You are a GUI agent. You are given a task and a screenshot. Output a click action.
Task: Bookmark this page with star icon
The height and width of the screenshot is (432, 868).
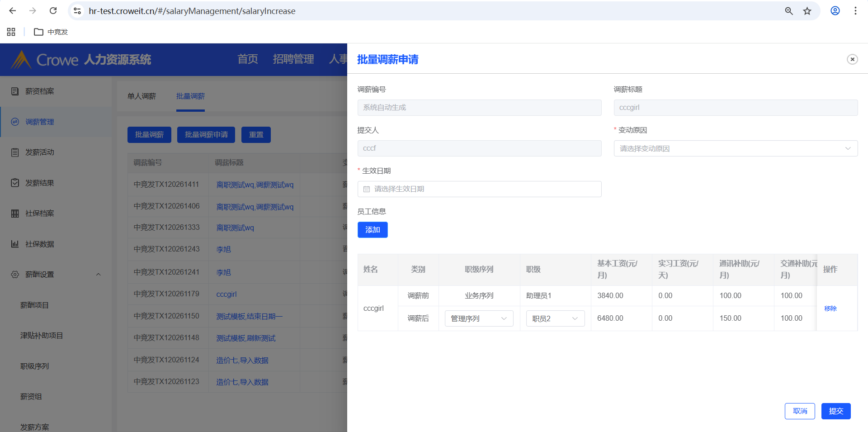tap(807, 11)
